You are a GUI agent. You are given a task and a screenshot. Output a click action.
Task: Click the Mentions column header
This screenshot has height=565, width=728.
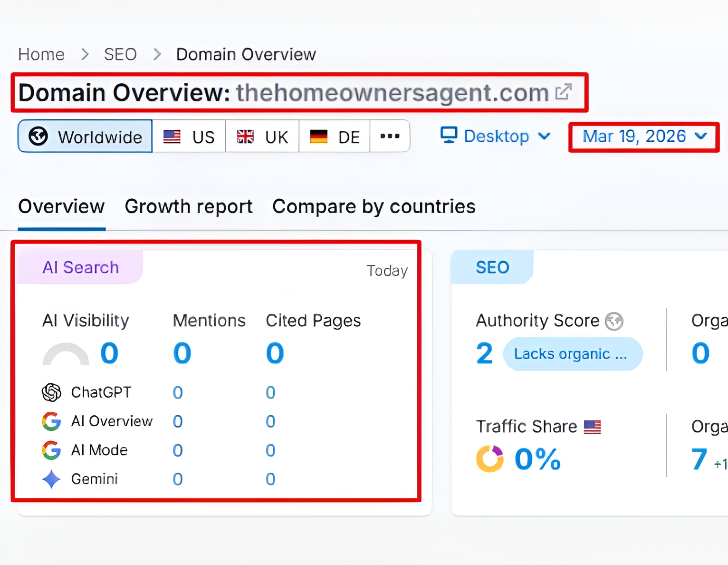(209, 321)
